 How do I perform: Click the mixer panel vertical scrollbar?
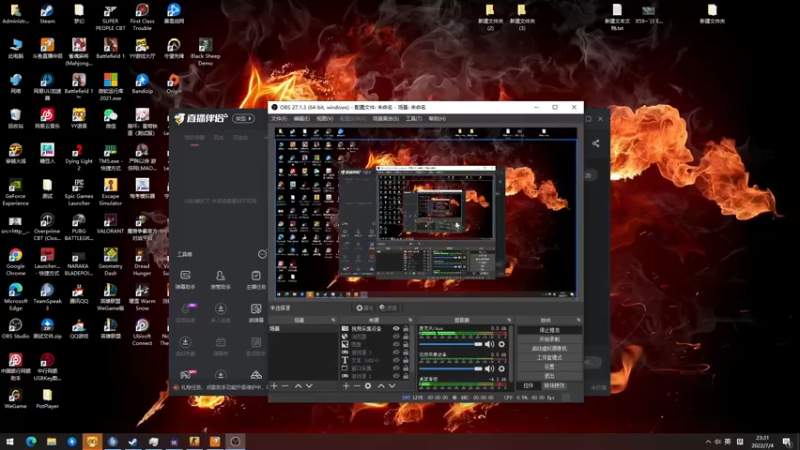click(511, 352)
